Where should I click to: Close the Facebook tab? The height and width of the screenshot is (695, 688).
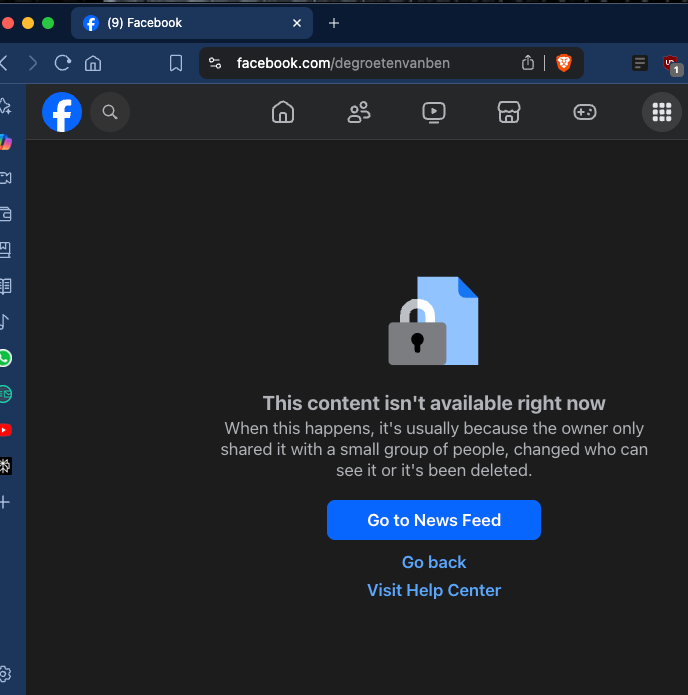297,23
